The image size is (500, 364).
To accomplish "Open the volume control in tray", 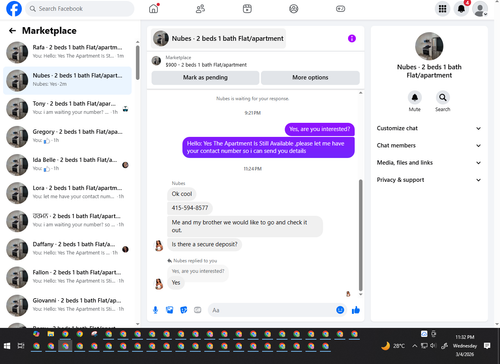I will (433, 346).
